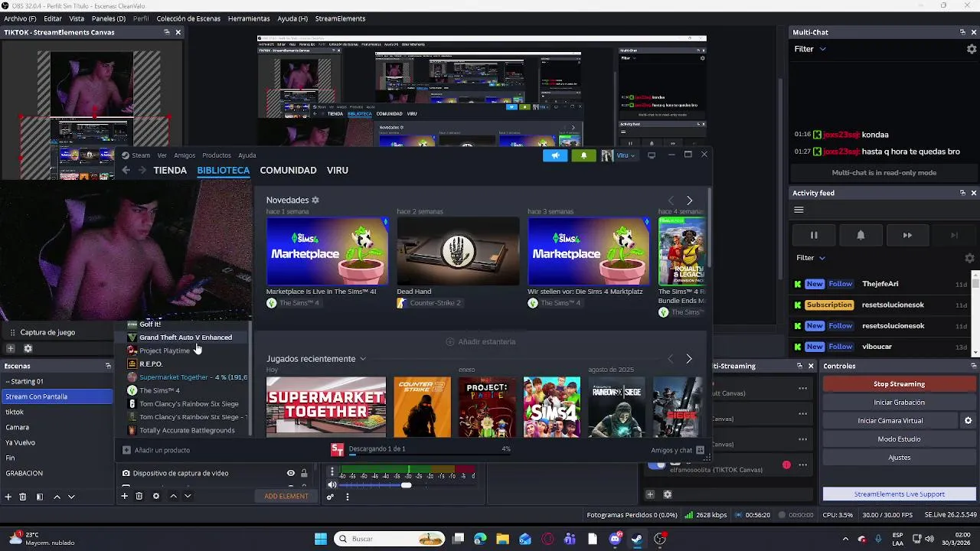Move the selected scene up
Viewport: 980px width, 551px height.
(x=57, y=497)
